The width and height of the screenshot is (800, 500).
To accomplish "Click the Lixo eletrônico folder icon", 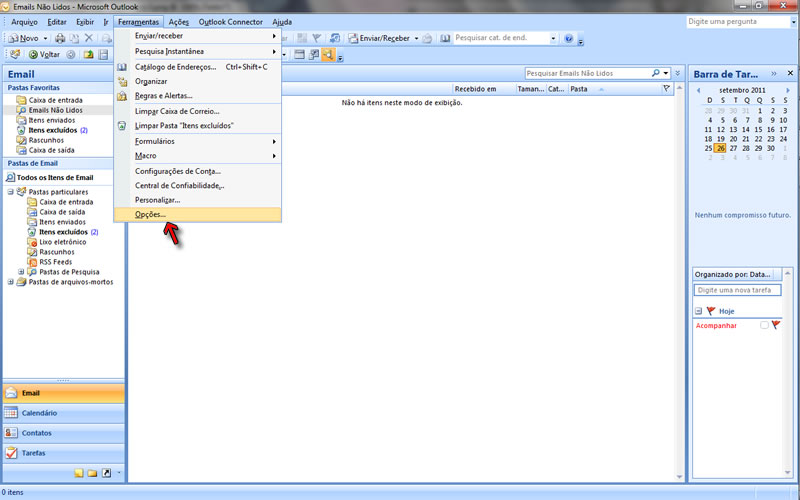I will [32, 242].
